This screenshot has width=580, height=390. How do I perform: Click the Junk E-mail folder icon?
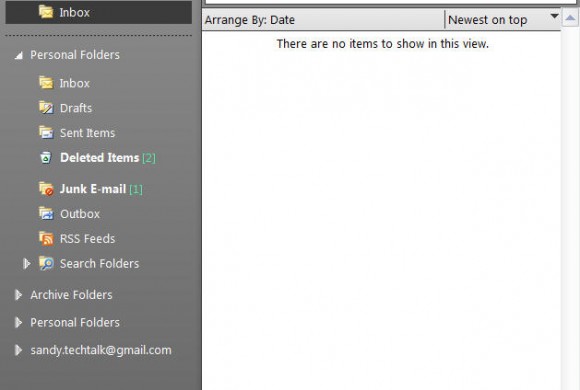[46, 189]
